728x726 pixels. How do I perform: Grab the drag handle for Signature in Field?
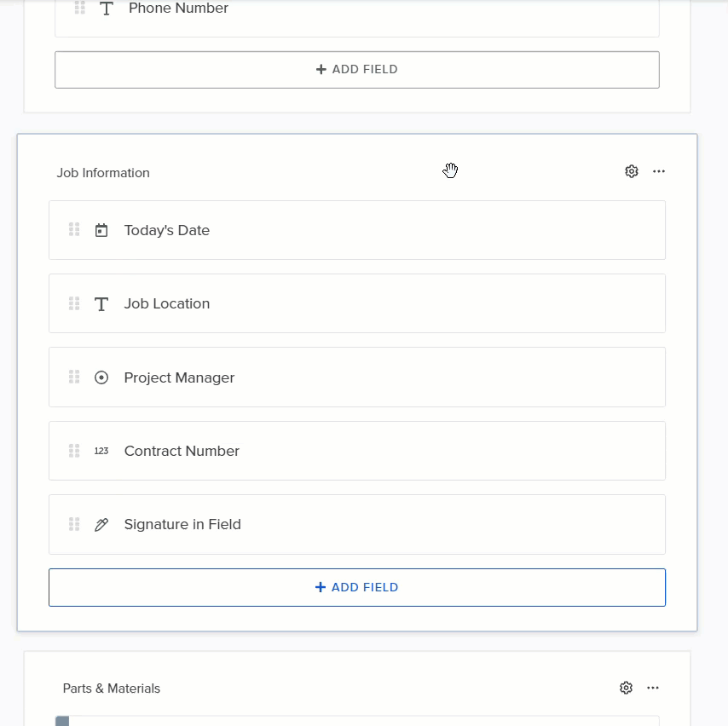(74, 524)
